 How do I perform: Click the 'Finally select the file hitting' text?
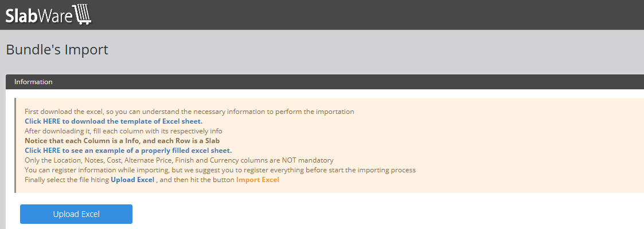tap(67, 180)
